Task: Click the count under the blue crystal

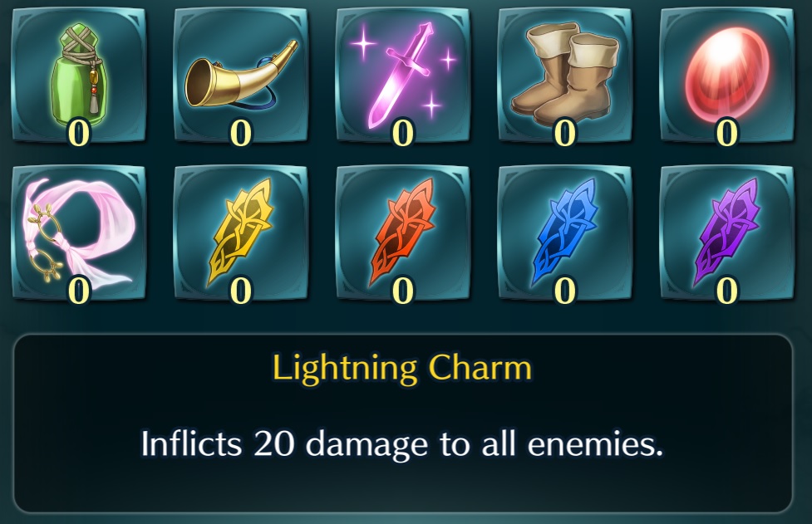Action: tap(565, 290)
